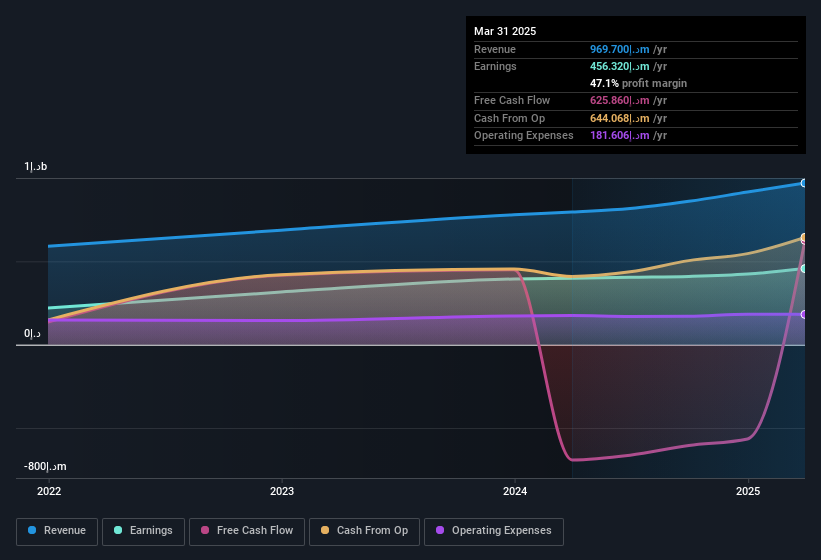Click the Earnings end-of-line data point marker
The width and height of the screenshot is (821, 560).
point(804,268)
